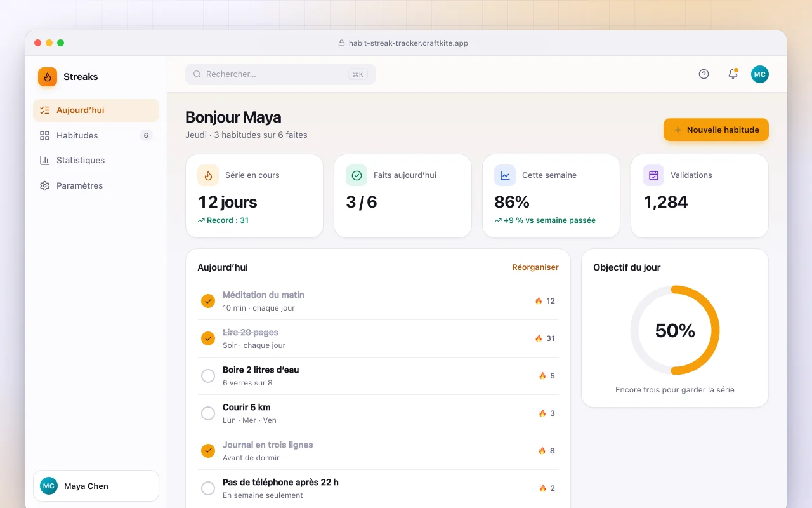Click the +9 % vs semaine passée text

[x=549, y=220]
